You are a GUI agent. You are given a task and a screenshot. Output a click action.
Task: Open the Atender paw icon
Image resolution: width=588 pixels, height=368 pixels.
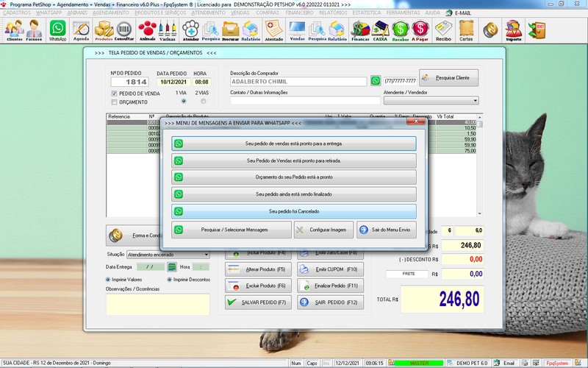tap(191, 30)
